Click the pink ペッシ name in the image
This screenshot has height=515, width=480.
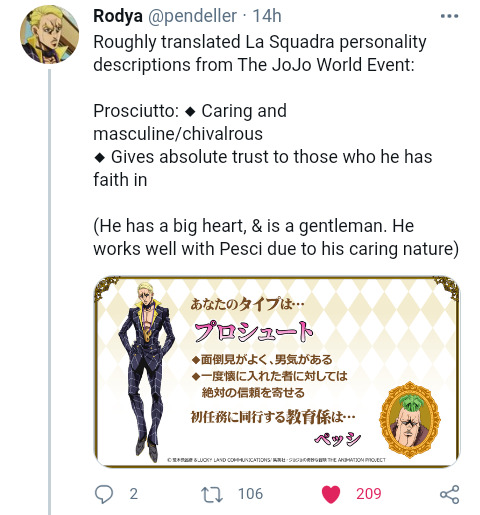pos(337,439)
